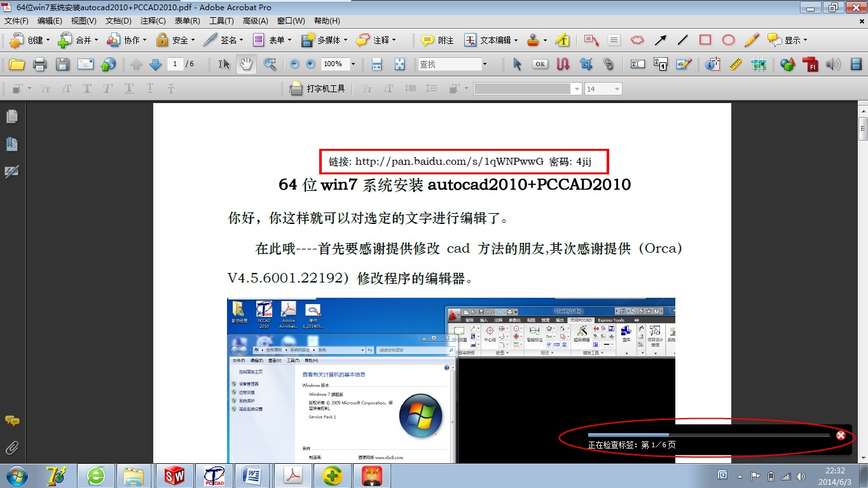This screenshot has height=488, width=868.
Task: Select the Link chain tool
Action: point(609,64)
